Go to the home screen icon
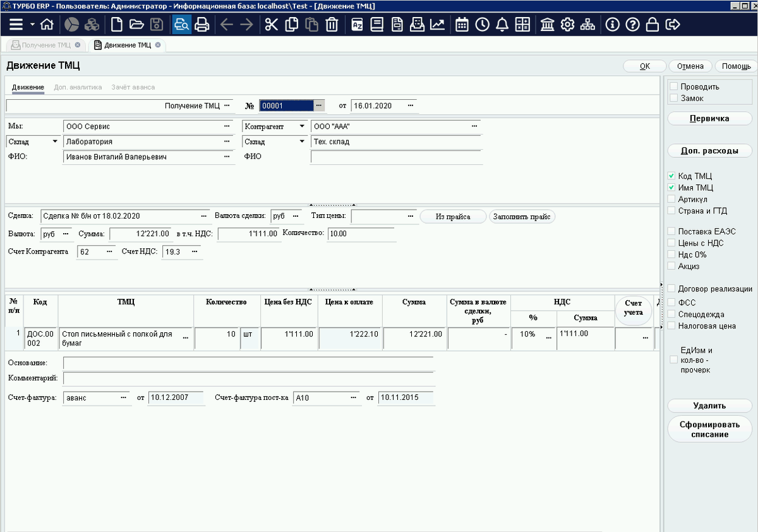The width and height of the screenshot is (758, 532). [x=47, y=25]
